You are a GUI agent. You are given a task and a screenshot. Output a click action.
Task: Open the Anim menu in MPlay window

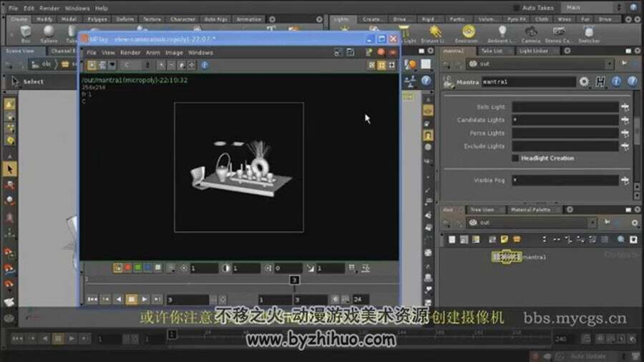(x=153, y=52)
